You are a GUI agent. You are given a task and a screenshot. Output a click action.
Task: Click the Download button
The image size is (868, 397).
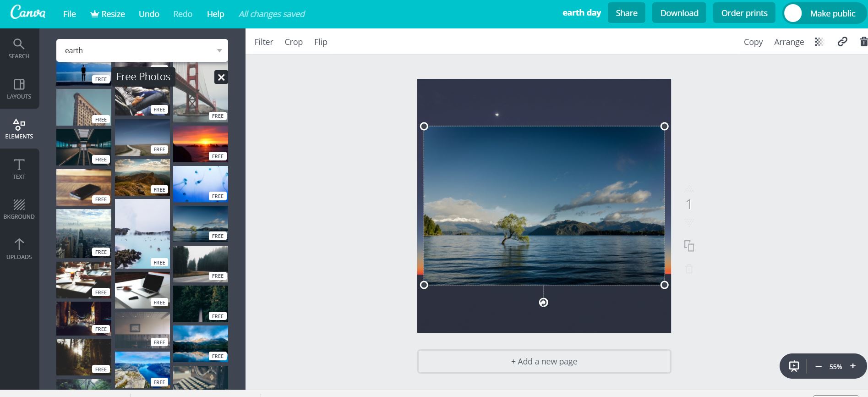click(679, 13)
